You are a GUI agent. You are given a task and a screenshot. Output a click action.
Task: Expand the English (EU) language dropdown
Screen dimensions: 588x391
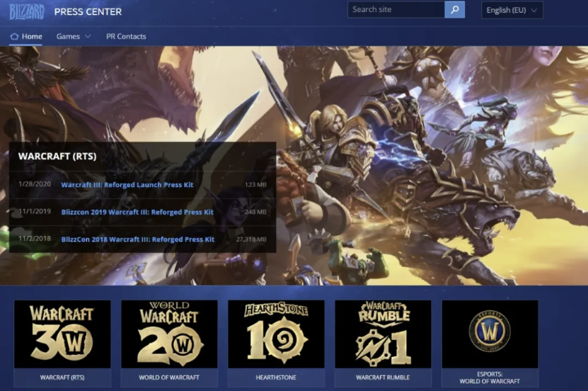(x=512, y=10)
